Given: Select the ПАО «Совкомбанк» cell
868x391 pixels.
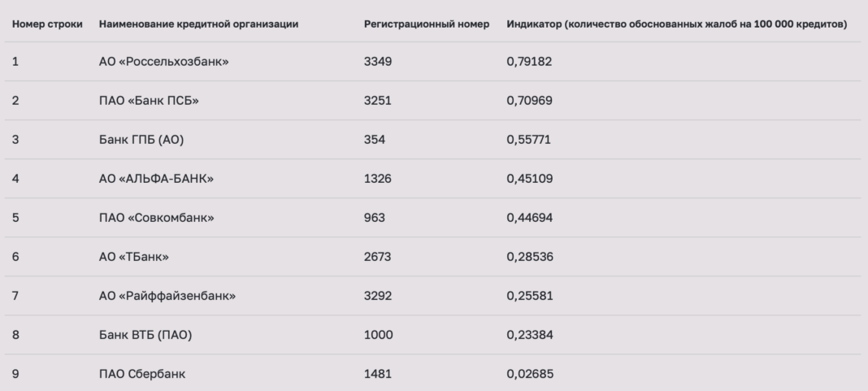Looking at the screenshot, I should tap(157, 218).
